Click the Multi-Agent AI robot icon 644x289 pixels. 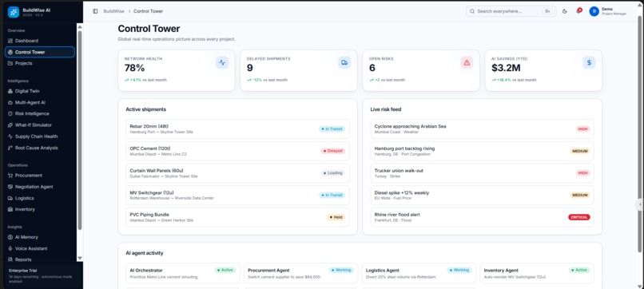coord(10,103)
